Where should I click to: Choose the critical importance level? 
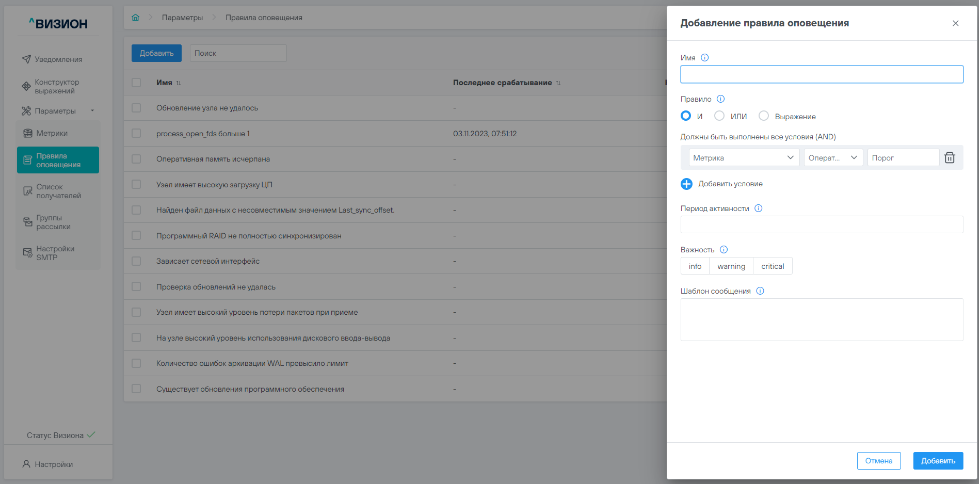click(x=772, y=266)
